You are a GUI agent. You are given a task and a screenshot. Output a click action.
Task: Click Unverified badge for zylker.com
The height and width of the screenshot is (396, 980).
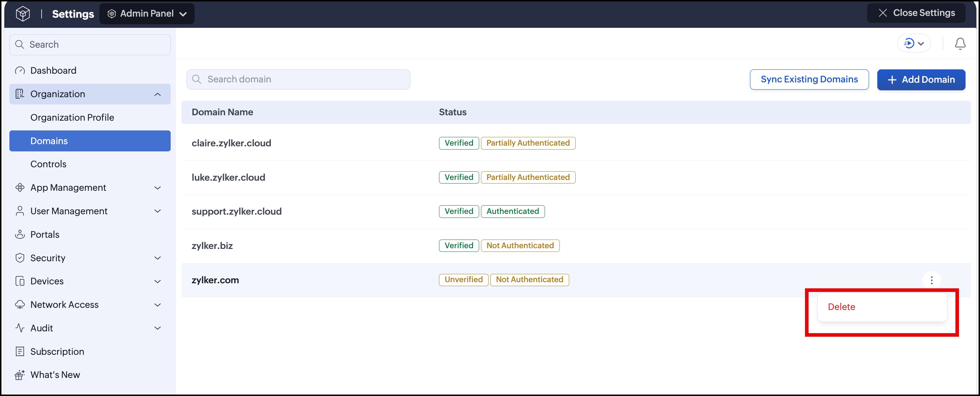pyautogui.click(x=463, y=280)
